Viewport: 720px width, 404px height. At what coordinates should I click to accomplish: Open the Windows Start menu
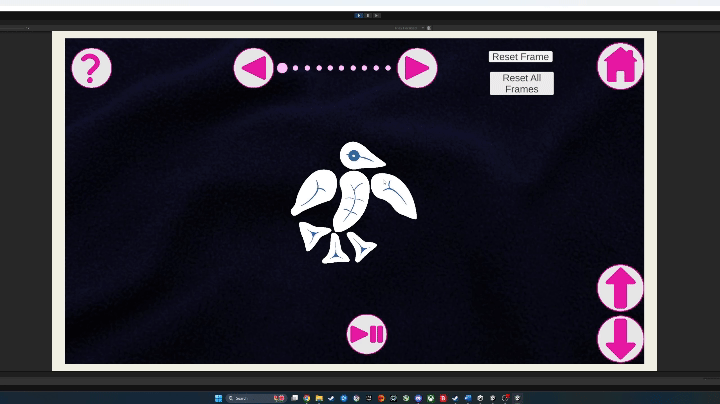click(218, 398)
